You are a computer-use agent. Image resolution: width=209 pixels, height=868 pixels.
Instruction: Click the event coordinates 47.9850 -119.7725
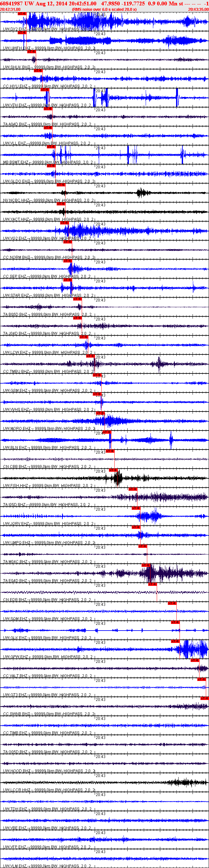(x=123, y=3)
